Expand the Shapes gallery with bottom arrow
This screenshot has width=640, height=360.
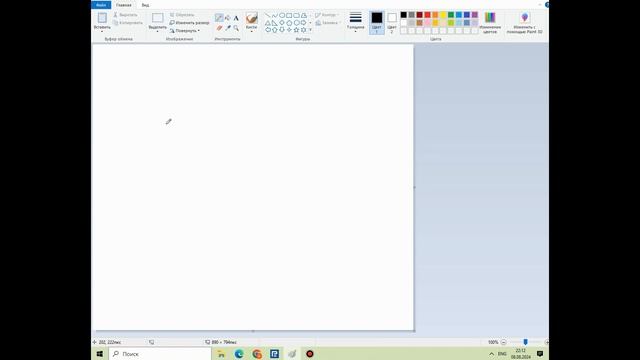point(311,30)
